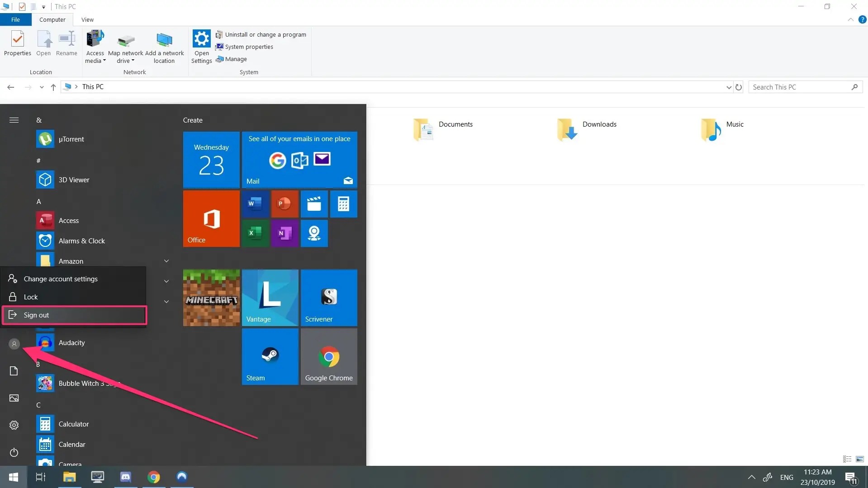Viewport: 868px width, 488px height.
Task: Open recent locations dropdown arrow
Action: tap(42, 87)
